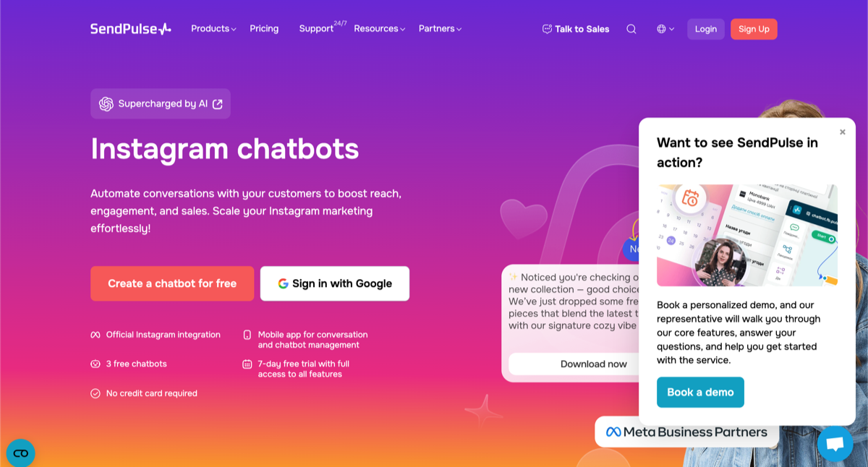The width and height of the screenshot is (868, 467).
Task: Click the external link icon beside Supercharged by AI
Action: [x=217, y=104]
